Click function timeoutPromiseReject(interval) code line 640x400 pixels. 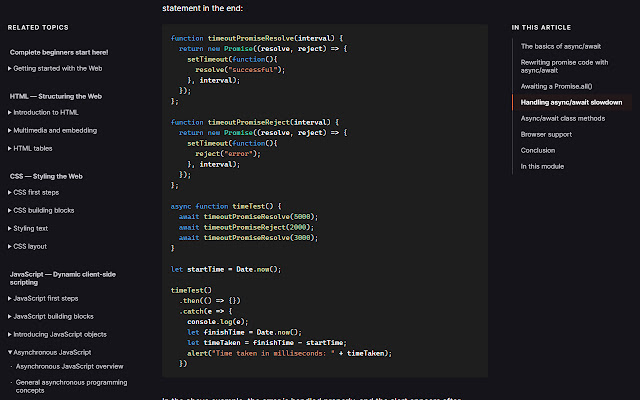255,122
